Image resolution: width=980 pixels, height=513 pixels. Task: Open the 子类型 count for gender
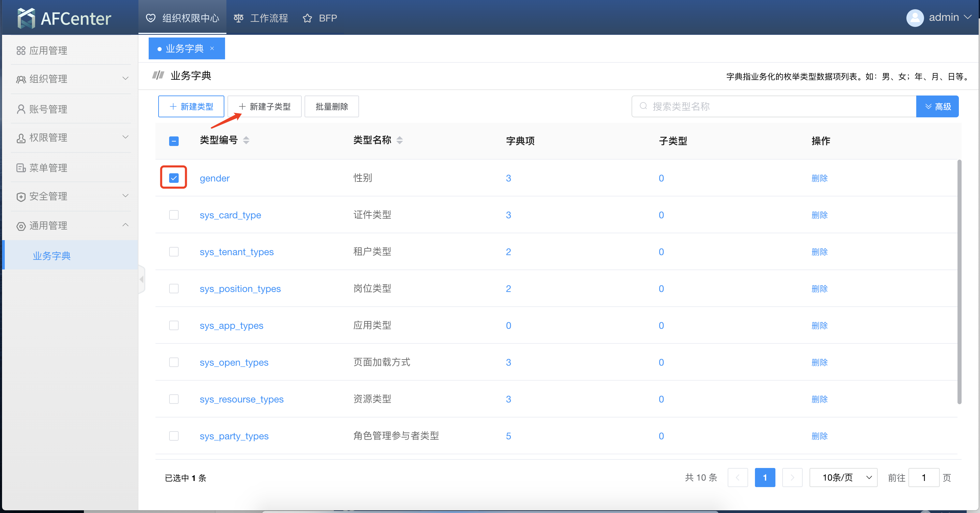[661, 178]
